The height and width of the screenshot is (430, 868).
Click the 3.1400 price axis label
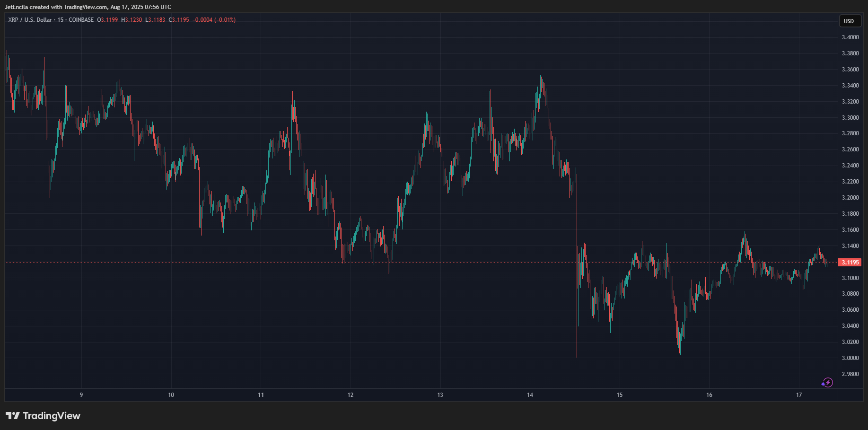(x=850, y=246)
